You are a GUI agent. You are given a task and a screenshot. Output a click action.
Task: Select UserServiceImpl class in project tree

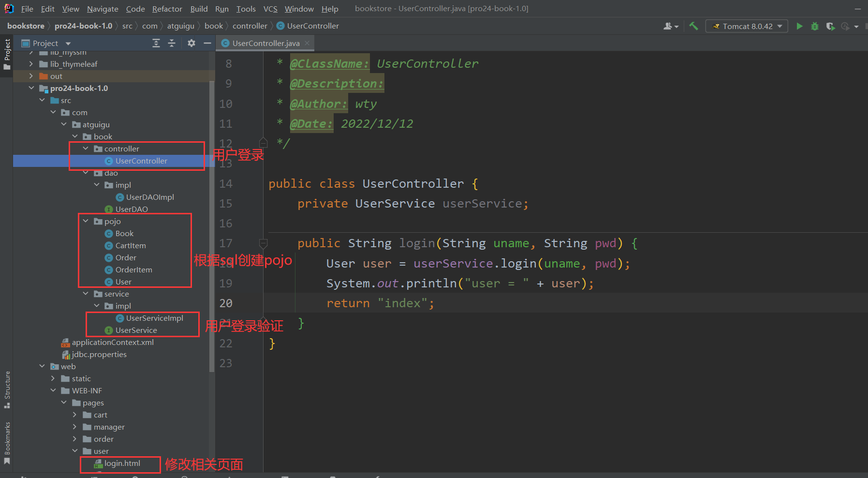(155, 318)
